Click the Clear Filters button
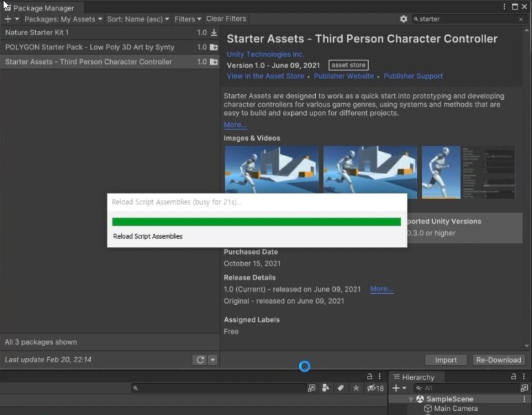 point(226,19)
